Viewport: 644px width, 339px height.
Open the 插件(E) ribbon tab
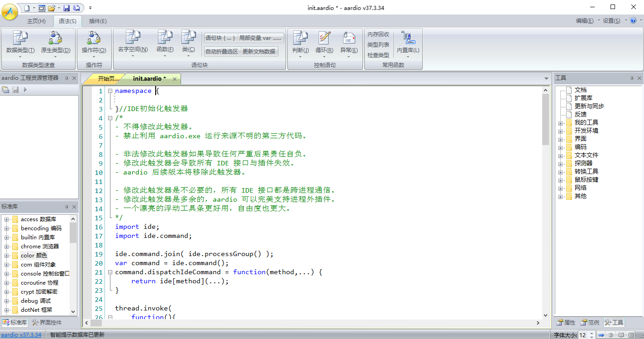(x=98, y=21)
